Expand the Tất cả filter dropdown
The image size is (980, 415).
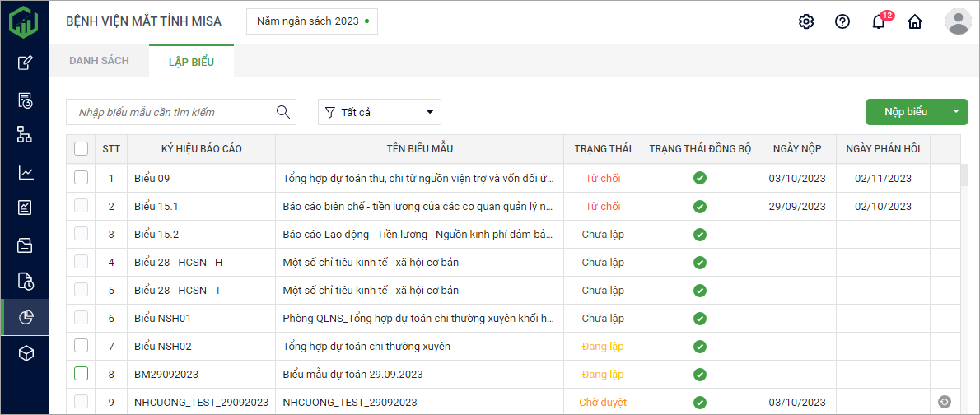(x=380, y=112)
